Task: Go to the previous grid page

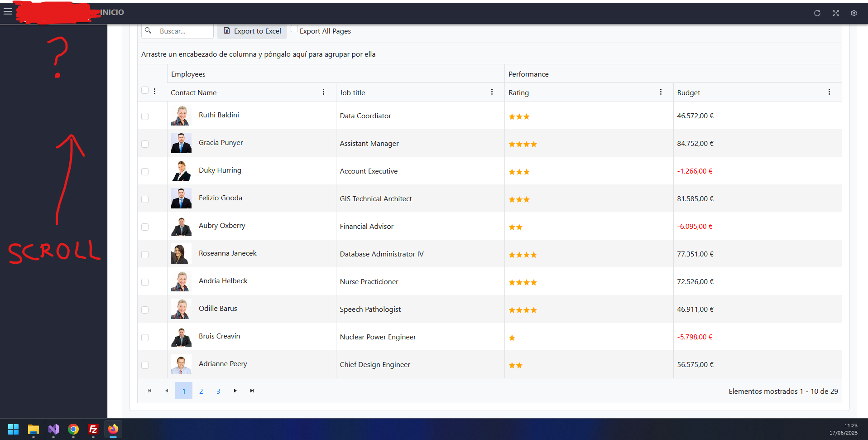Action: 167,391
